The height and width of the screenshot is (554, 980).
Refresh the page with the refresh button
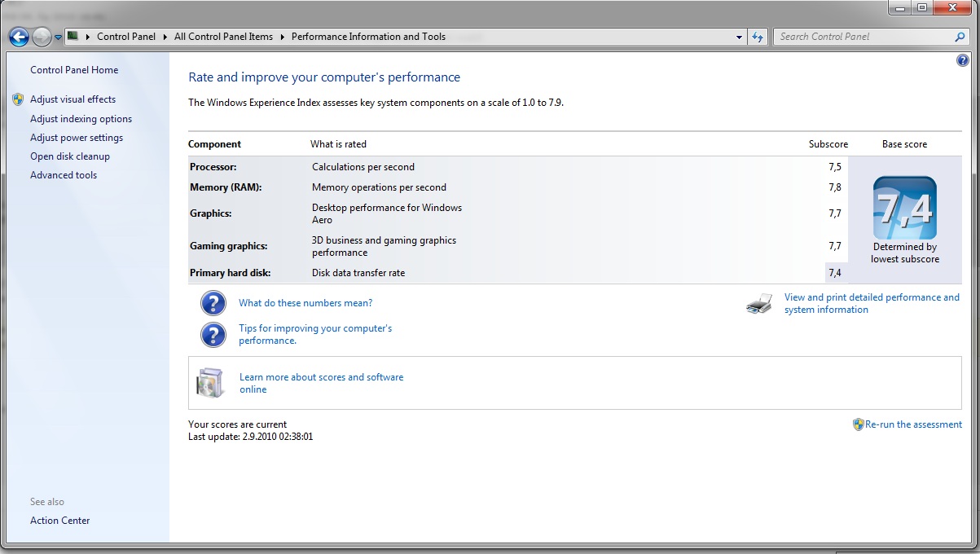758,37
